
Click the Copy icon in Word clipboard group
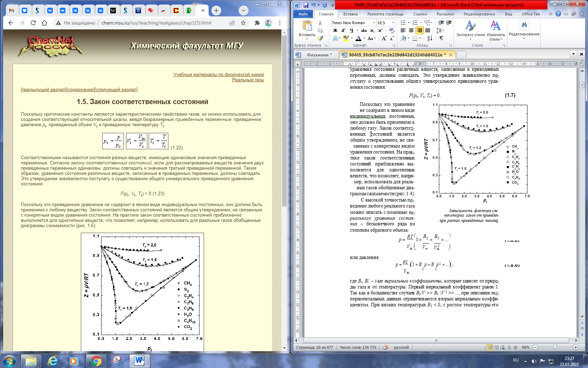[x=320, y=30]
